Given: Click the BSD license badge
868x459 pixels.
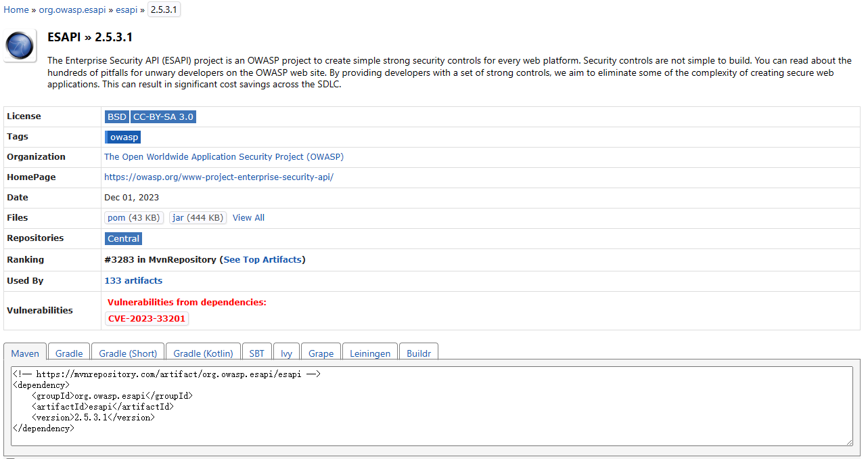Looking at the screenshot, I should click(116, 116).
